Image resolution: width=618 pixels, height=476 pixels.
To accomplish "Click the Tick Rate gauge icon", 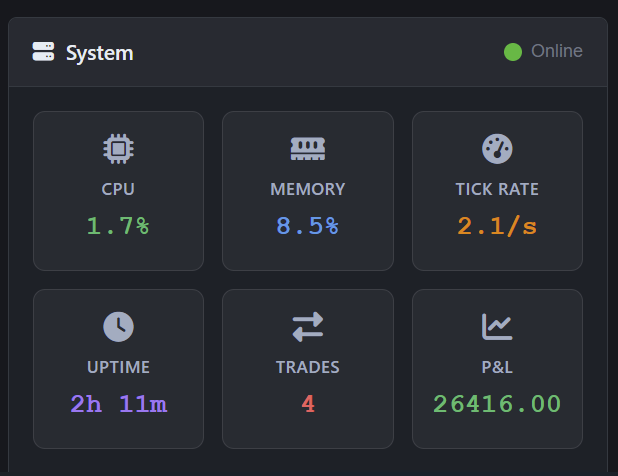I will click(x=497, y=149).
